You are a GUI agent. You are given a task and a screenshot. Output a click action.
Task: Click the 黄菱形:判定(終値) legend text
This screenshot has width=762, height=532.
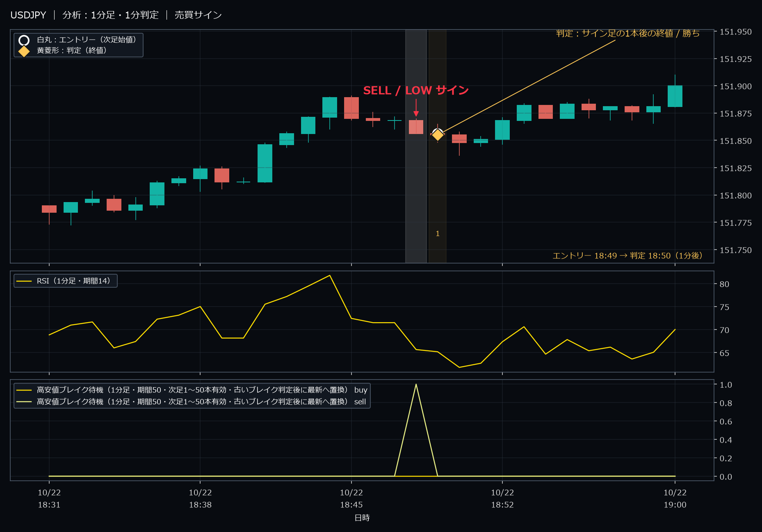pyautogui.click(x=72, y=50)
